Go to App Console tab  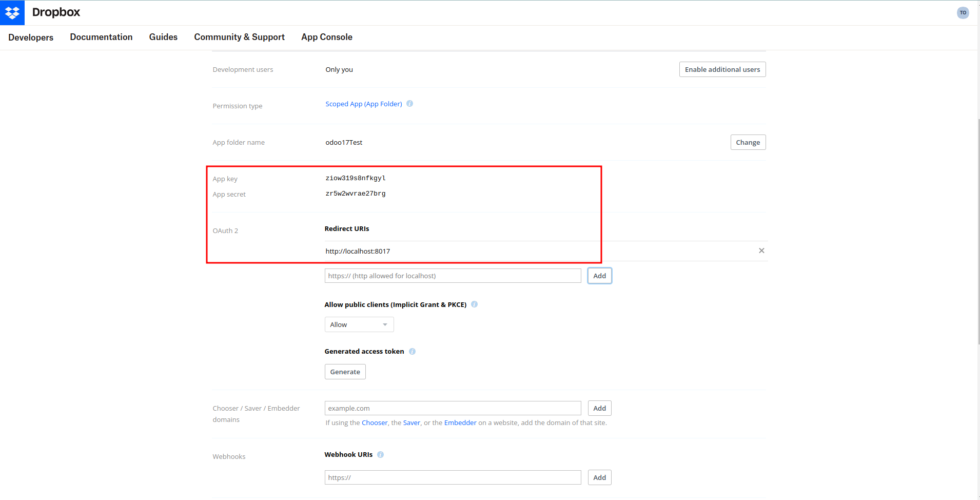click(x=326, y=37)
